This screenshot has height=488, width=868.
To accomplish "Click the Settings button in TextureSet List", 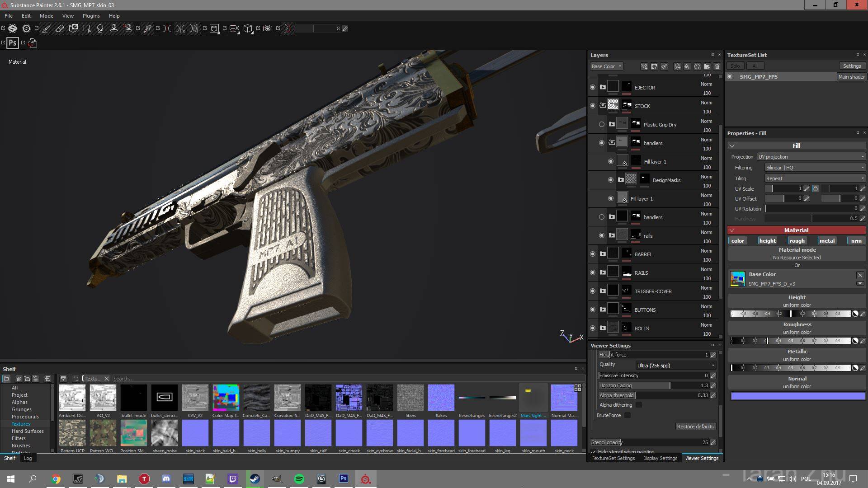I will 851,65.
